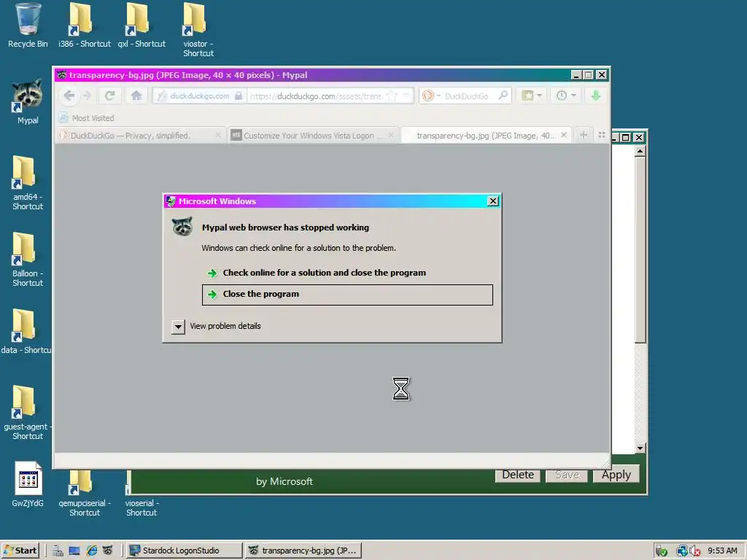Close the 'Customize Your Windows Vista Logon' tab
747x560 pixels.
(x=391, y=135)
